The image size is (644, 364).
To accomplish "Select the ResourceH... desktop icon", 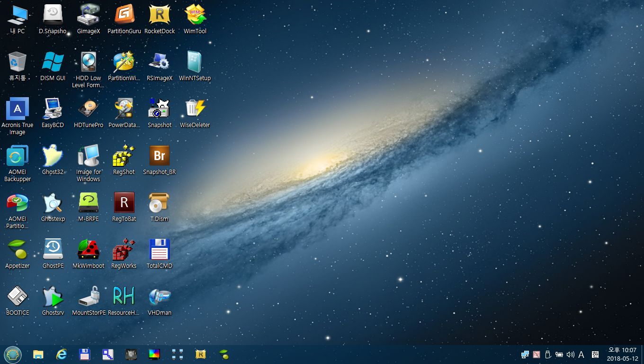I will point(124,301).
